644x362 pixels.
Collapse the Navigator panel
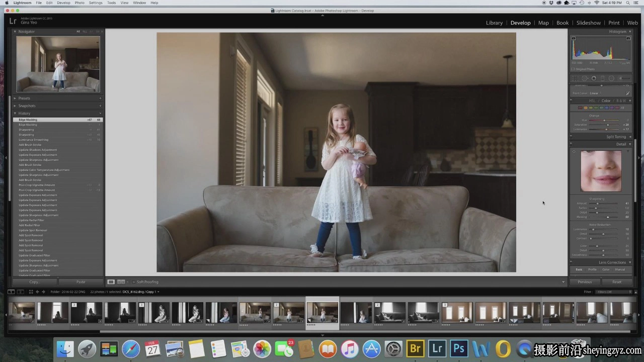(x=15, y=32)
